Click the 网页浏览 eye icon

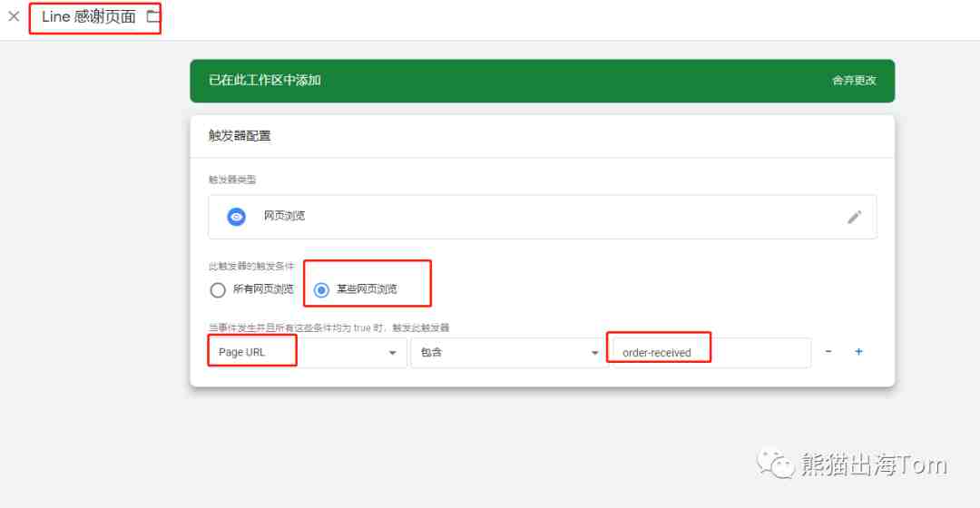[236, 217]
